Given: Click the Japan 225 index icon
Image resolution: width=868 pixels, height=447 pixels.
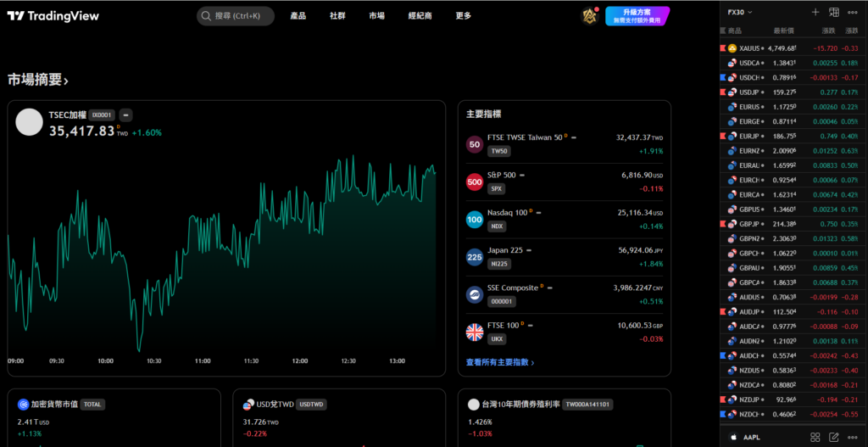Looking at the screenshot, I should 475,257.
